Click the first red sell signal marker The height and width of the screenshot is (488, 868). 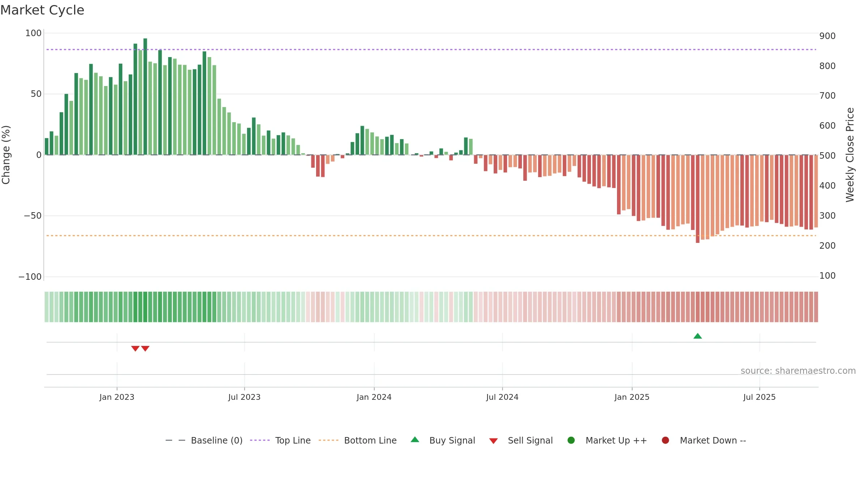(x=135, y=348)
